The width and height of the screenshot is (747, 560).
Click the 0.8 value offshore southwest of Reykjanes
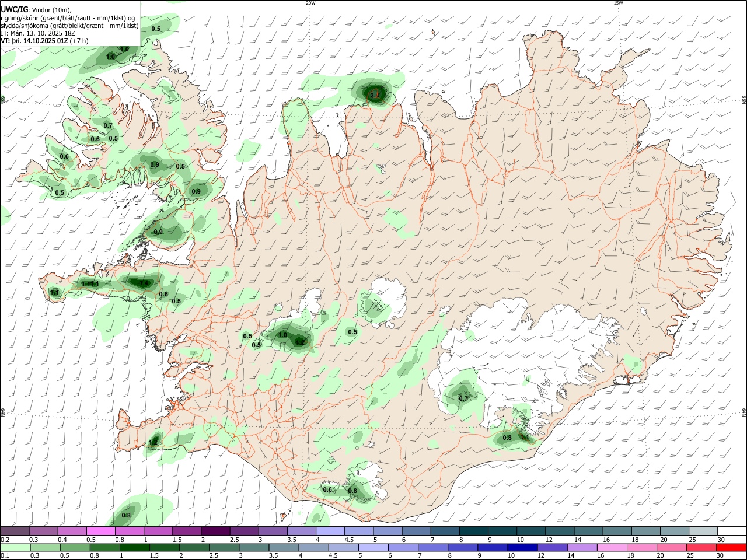126,515
